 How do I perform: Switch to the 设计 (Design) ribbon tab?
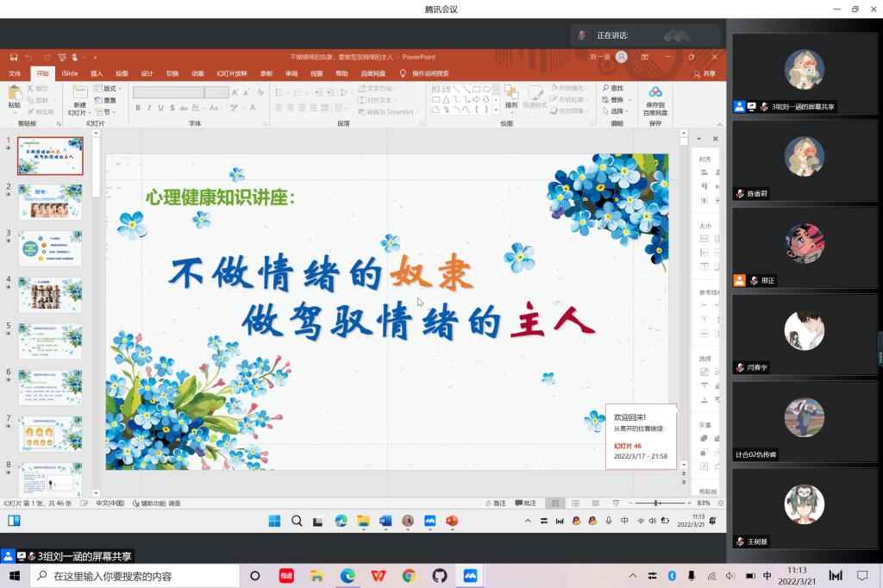click(147, 73)
